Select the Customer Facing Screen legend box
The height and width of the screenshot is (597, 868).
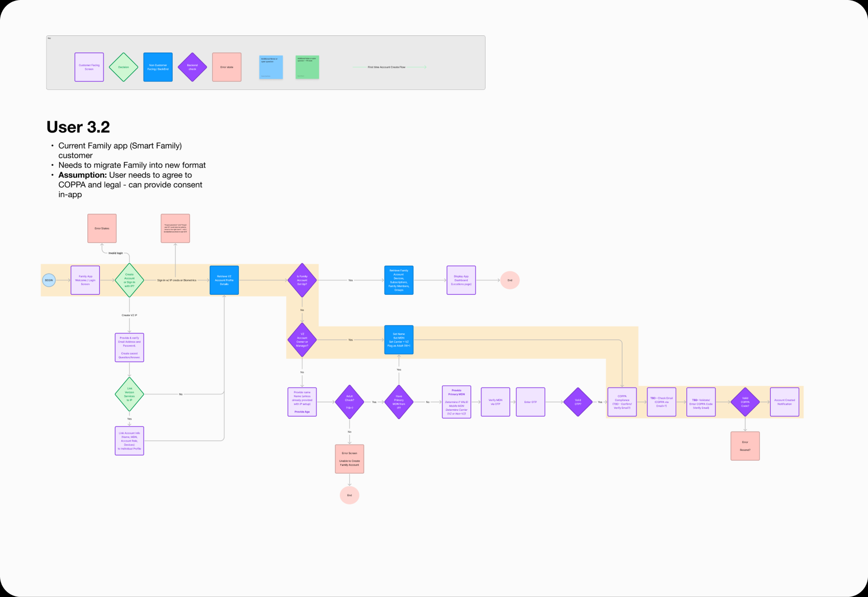pos(89,67)
